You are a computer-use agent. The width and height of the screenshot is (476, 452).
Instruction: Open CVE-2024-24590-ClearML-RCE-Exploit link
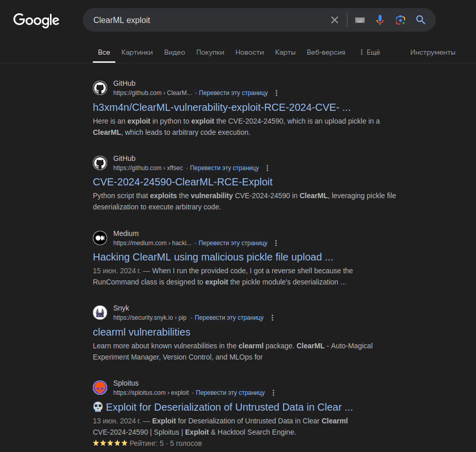point(183,182)
